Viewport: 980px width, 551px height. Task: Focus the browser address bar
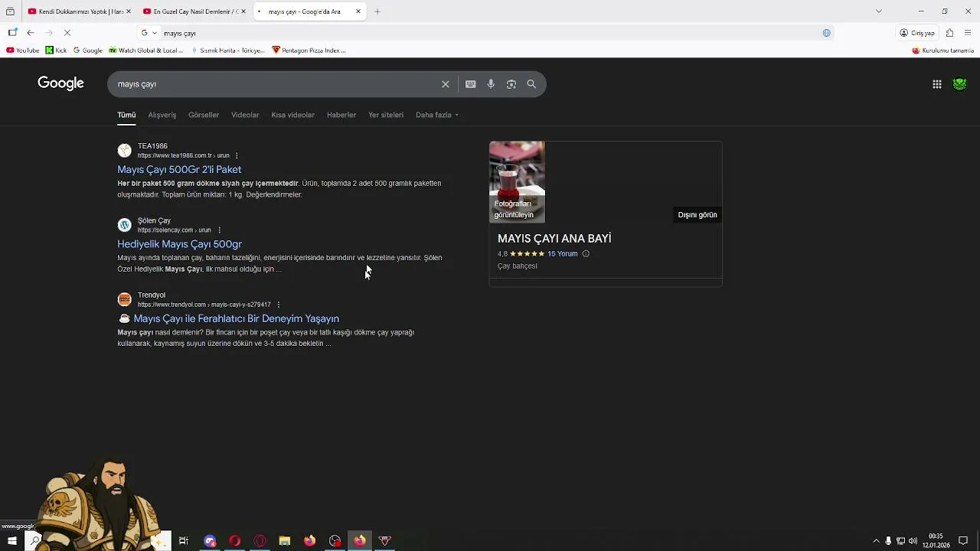[x=490, y=33]
